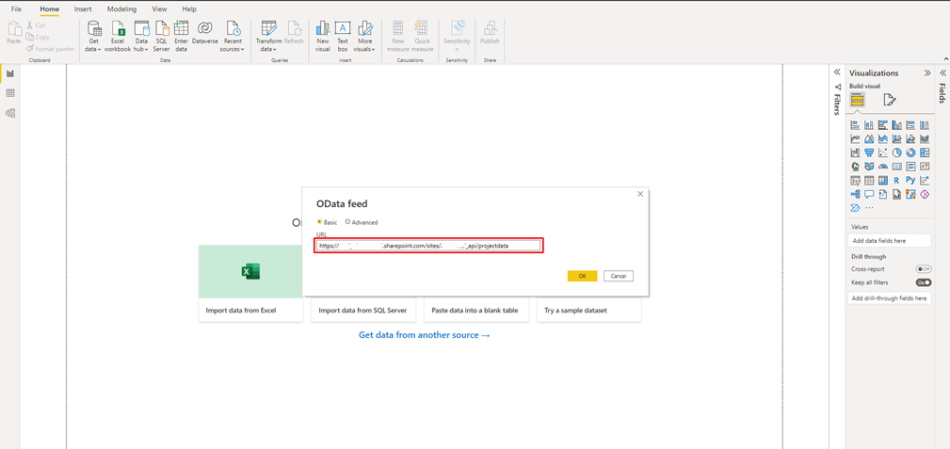
Task: Choose Import data from SQL Server card
Action: pos(364,310)
